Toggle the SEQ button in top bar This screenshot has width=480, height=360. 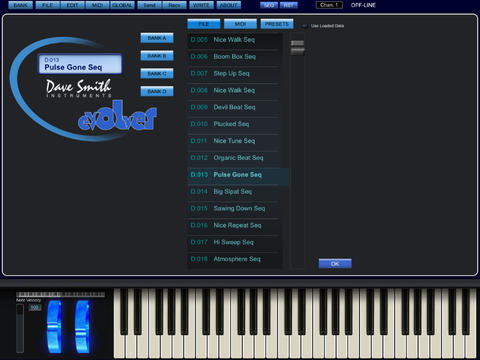pos(269,5)
